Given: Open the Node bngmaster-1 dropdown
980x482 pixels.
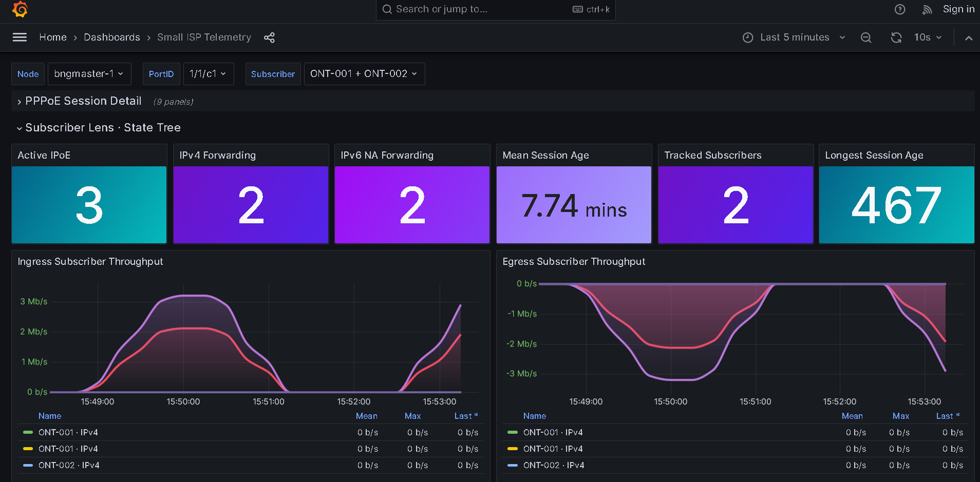Looking at the screenshot, I should click(x=89, y=74).
